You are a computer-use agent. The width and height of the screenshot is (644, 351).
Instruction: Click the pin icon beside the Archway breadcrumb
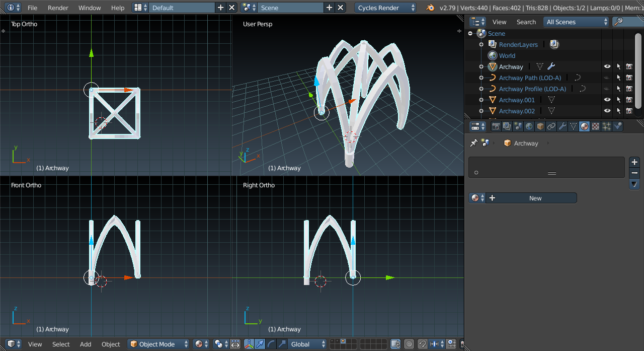[473, 143]
